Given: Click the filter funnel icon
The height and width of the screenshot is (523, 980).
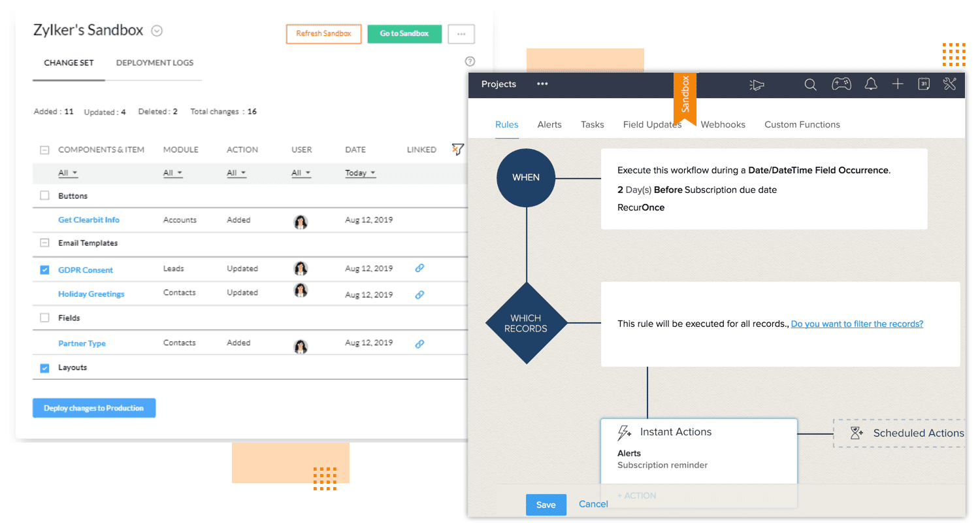Looking at the screenshot, I should [x=458, y=150].
